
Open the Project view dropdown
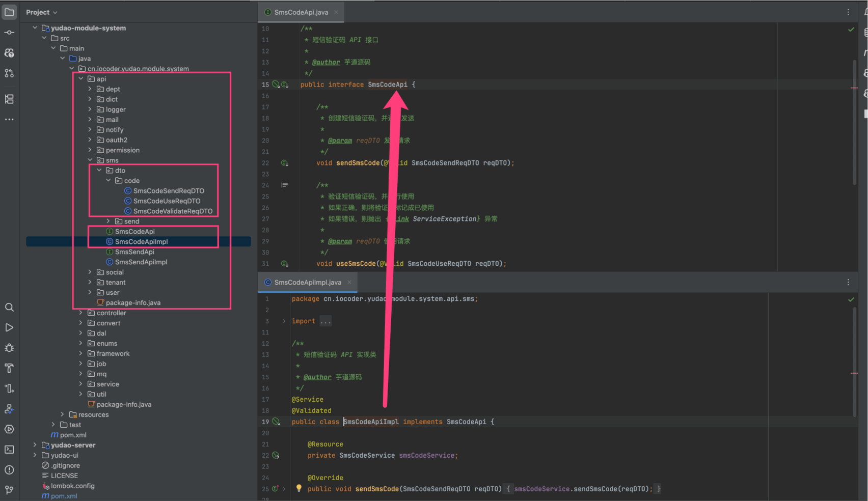coord(42,12)
